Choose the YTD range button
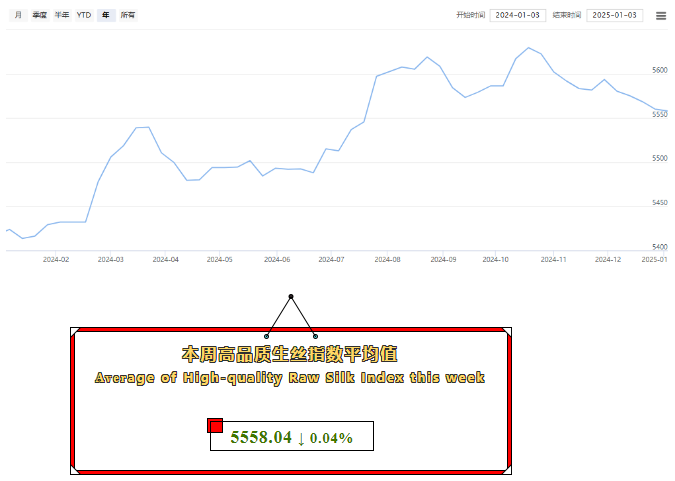Viewport: 675px width, 481px height. 84,16
